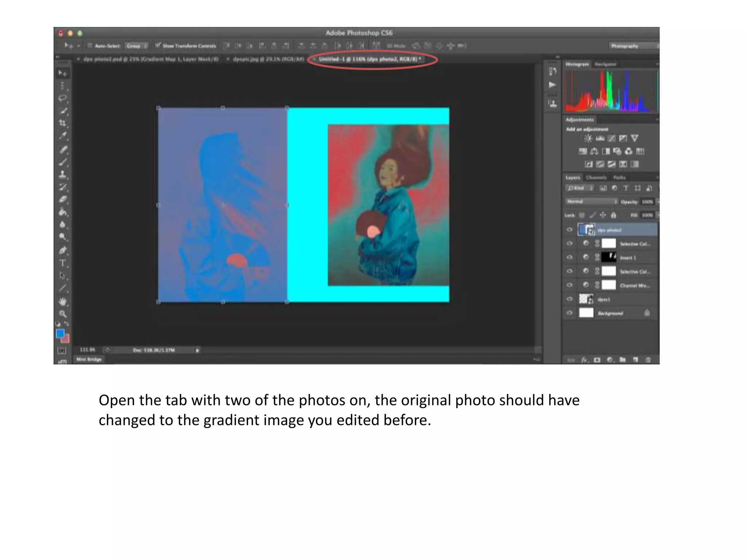
Task: Hide the dps photo2 layer
Action: pos(569,230)
